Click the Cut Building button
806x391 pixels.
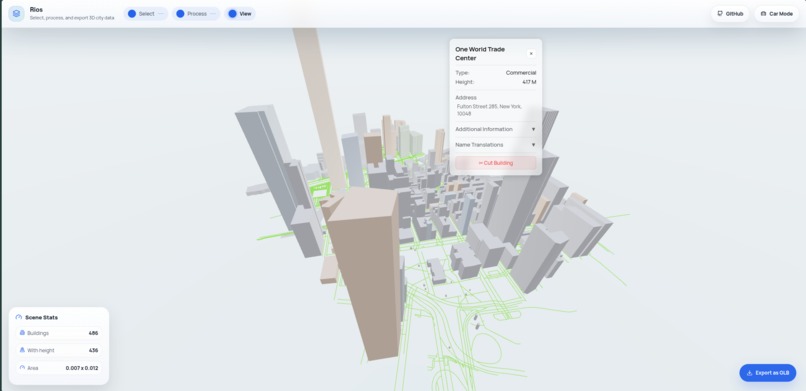pyautogui.click(x=496, y=163)
